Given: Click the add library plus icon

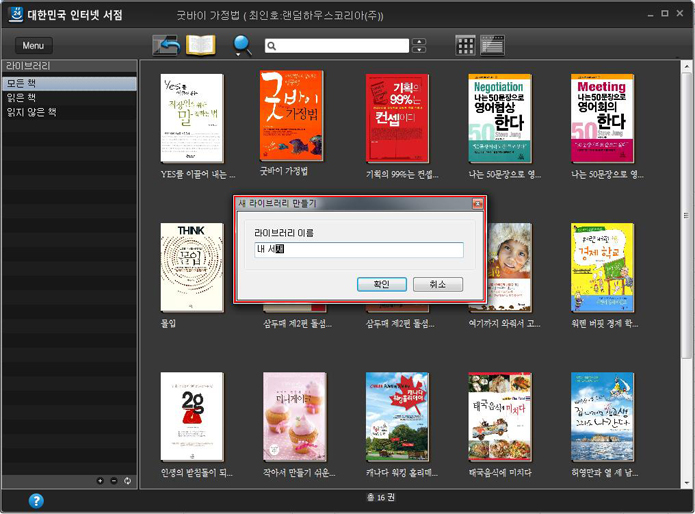Looking at the screenshot, I should point(100,481).
